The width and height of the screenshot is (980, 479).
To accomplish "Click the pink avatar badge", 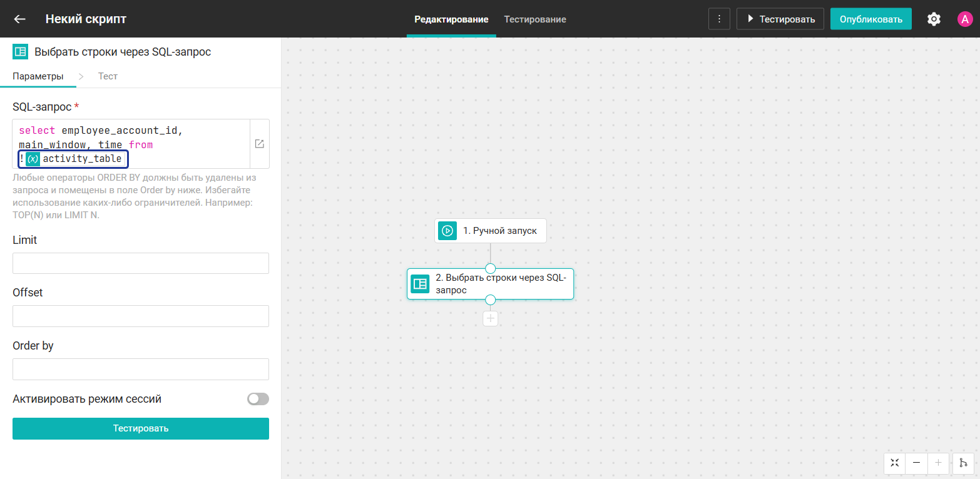I will 964,19.
